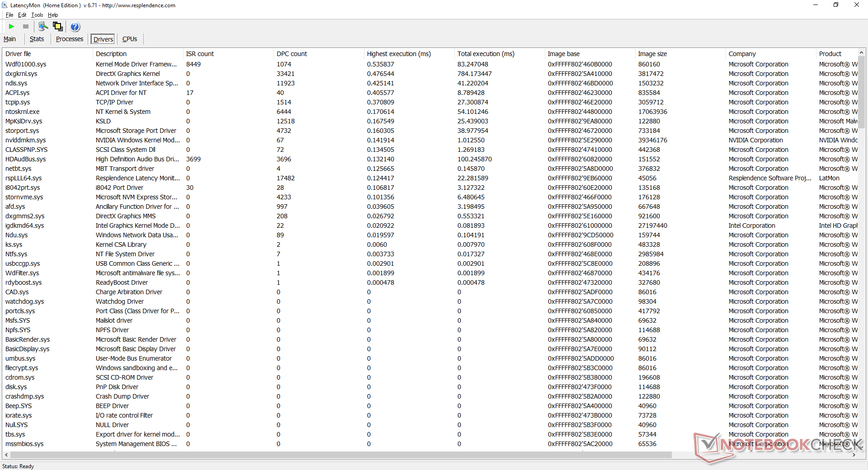Select the netbt.sys driver row
The image size is (868, 470).
point(430,169)
